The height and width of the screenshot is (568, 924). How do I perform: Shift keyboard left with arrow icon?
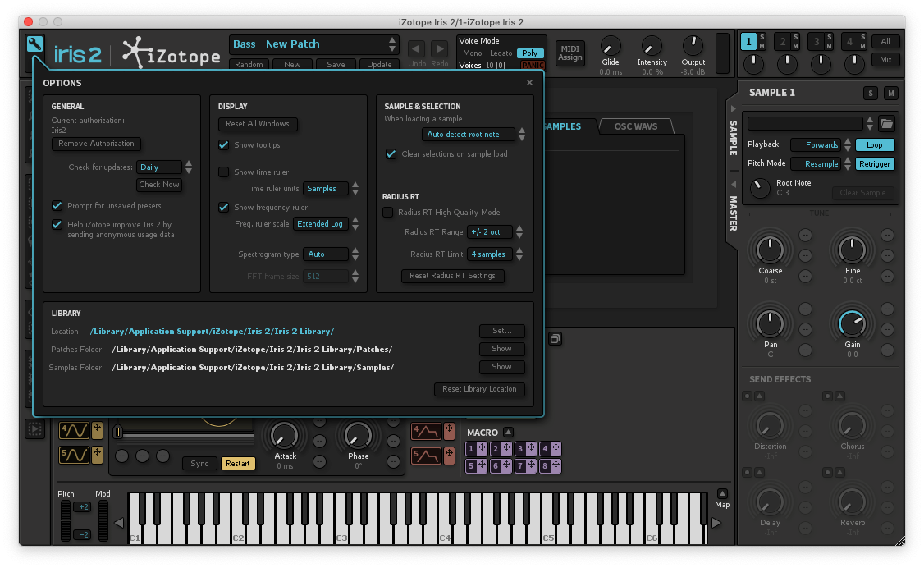119,523
